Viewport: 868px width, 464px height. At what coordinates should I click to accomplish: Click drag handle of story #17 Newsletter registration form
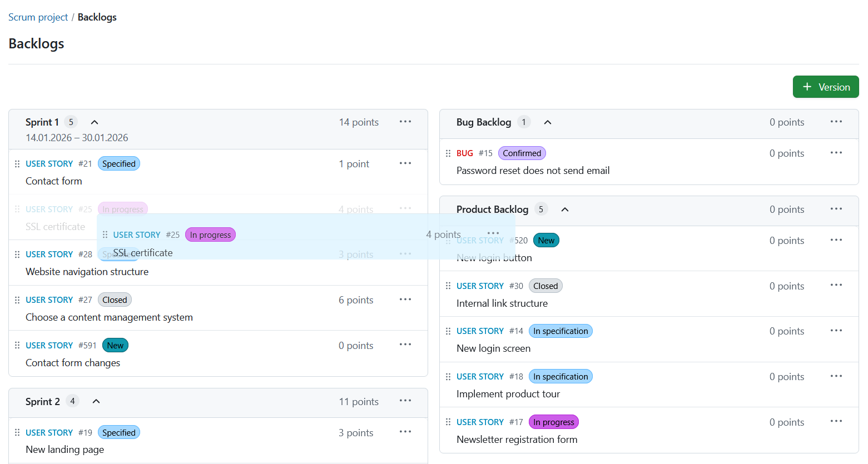coord(448,422)
